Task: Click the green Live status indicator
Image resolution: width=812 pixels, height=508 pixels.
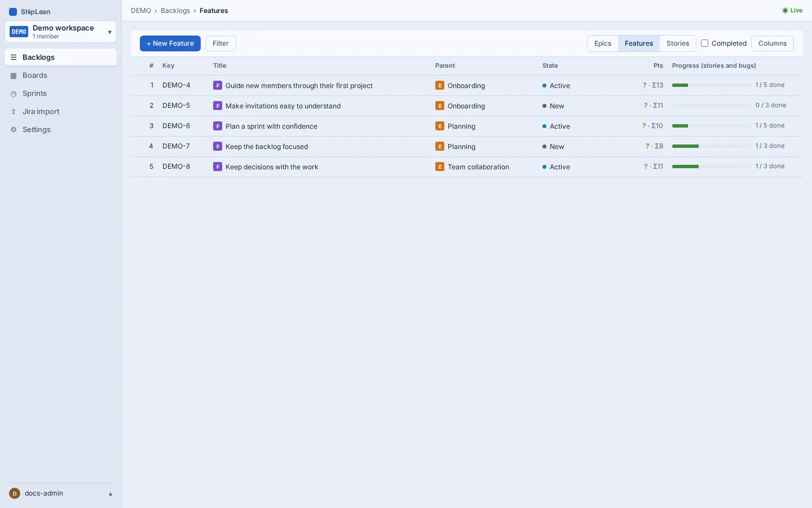Action: (792, 11)
